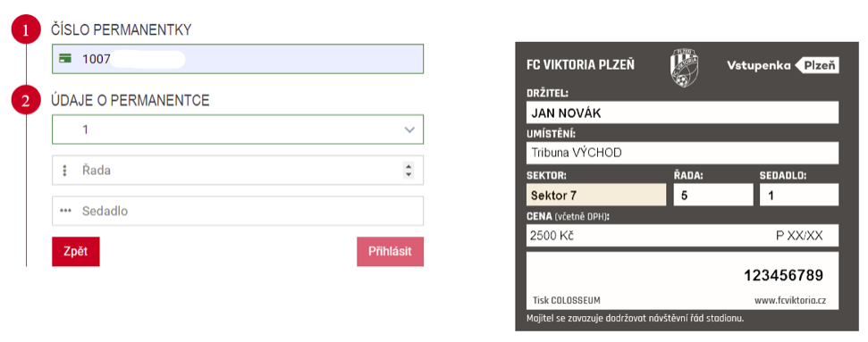This screenshot has height=342, width=868.
Task: Focus the Řada number field
Action: (238, 170)
